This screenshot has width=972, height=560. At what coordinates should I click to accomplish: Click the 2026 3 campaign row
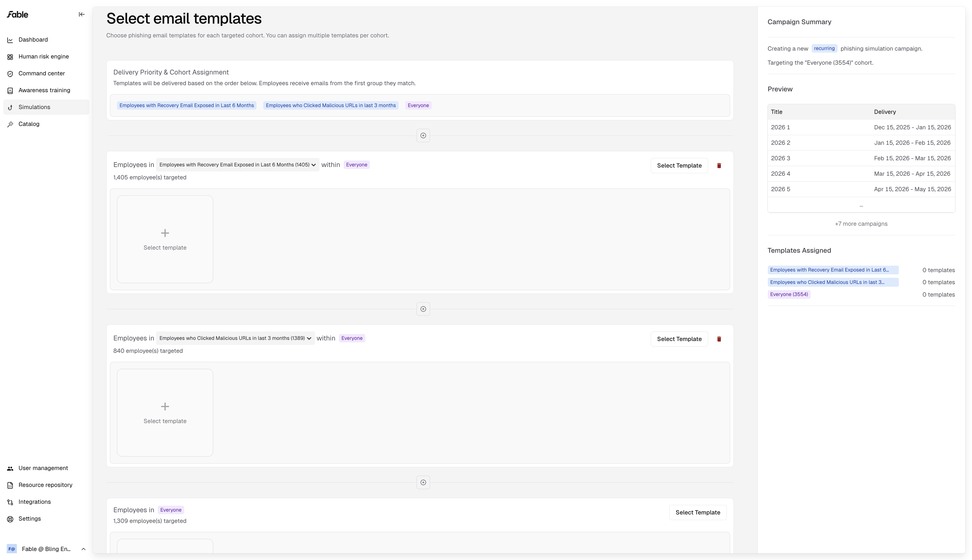[861, 159]
